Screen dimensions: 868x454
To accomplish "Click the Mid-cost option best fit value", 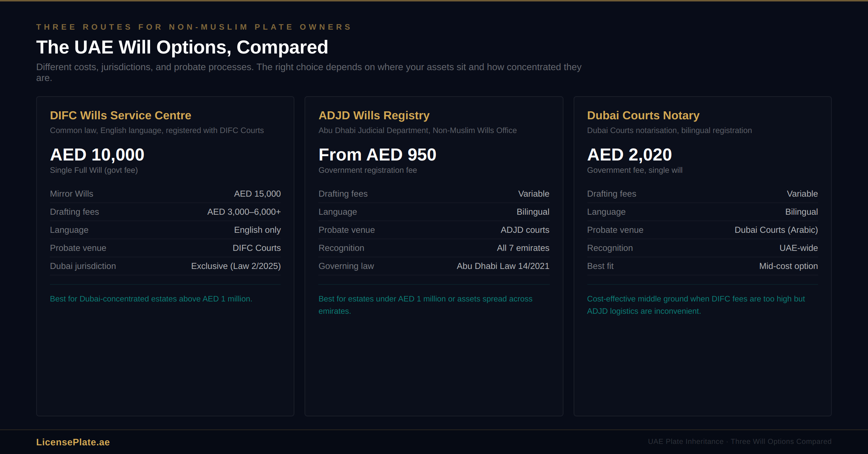I will click(788, 266).
